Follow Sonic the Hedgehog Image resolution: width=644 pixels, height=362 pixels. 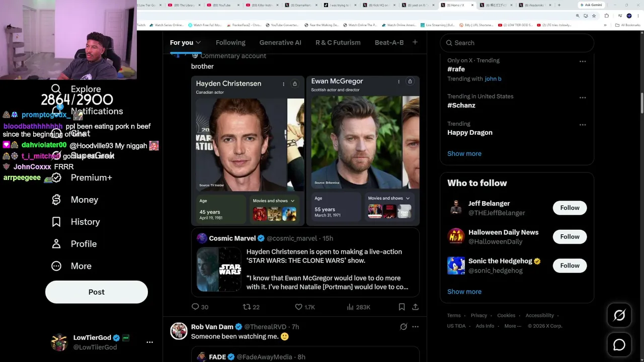pyautogui.click(x=570, y=265)
